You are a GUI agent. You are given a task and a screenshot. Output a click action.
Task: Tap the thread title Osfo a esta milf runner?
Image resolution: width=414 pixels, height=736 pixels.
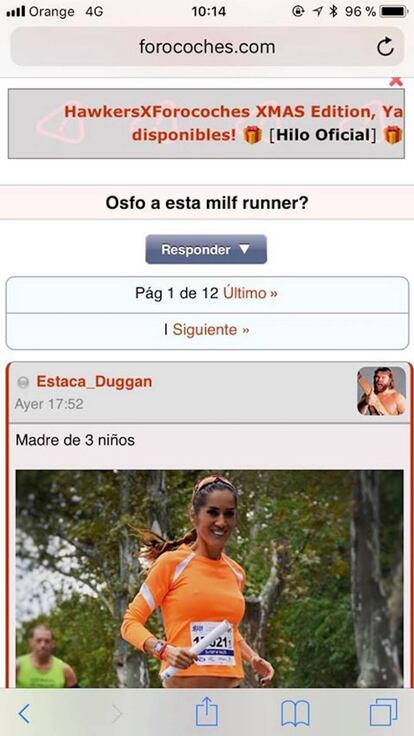(x=207, y=203)
